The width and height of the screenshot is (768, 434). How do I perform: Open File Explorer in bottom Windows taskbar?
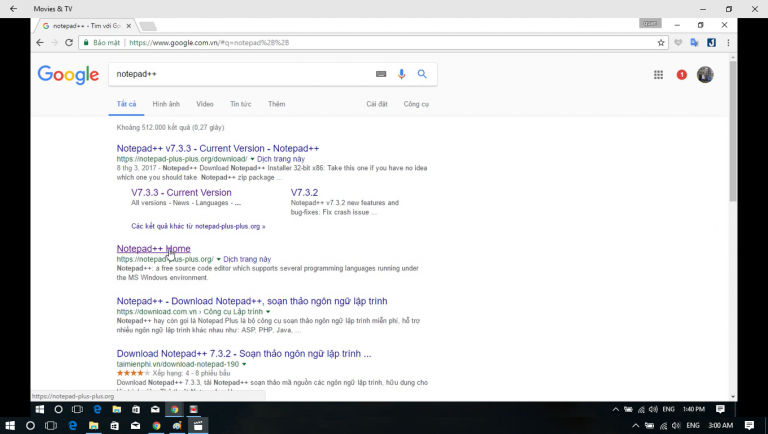93,426
